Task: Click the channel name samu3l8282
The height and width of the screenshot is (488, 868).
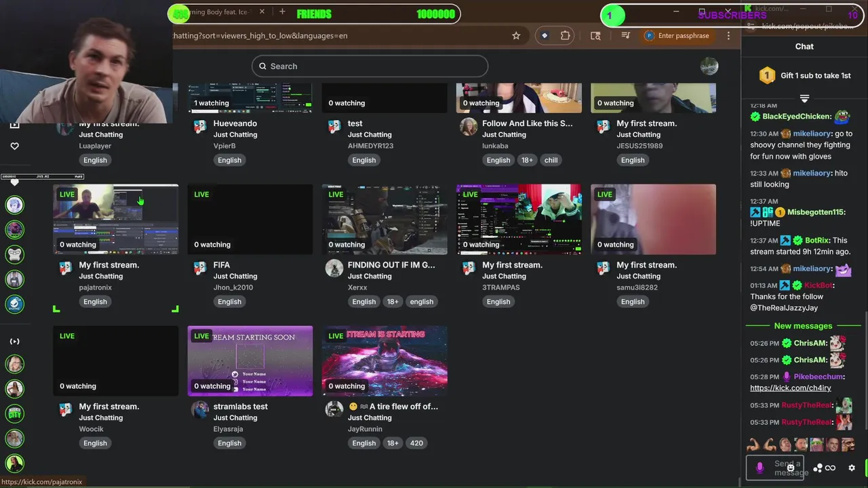Action: pos(637,287)
